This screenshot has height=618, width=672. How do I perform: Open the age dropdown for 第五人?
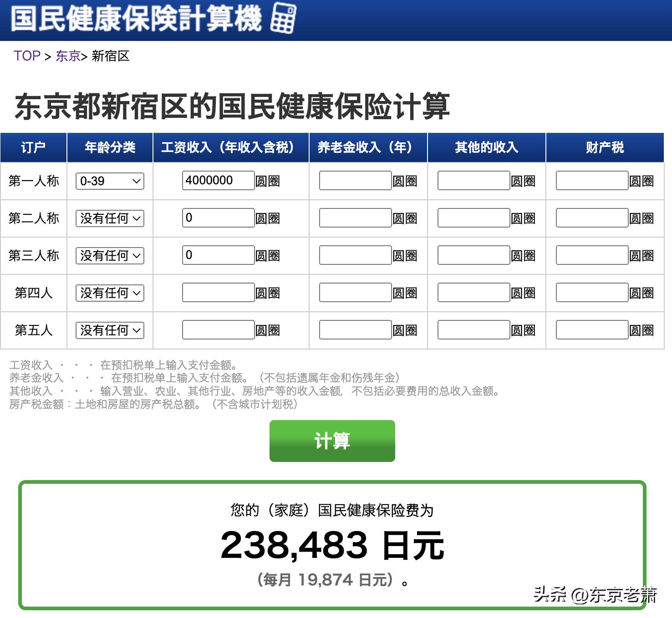tap(109, 330)
